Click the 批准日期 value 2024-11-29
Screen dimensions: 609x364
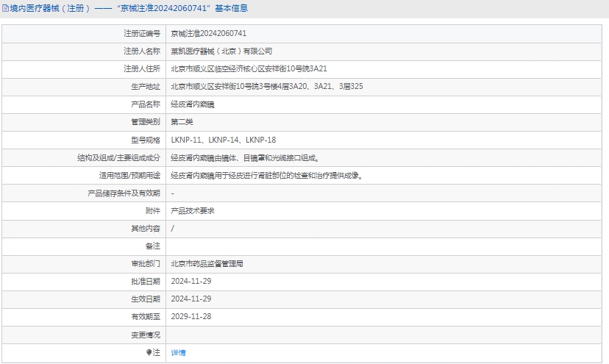191,282
